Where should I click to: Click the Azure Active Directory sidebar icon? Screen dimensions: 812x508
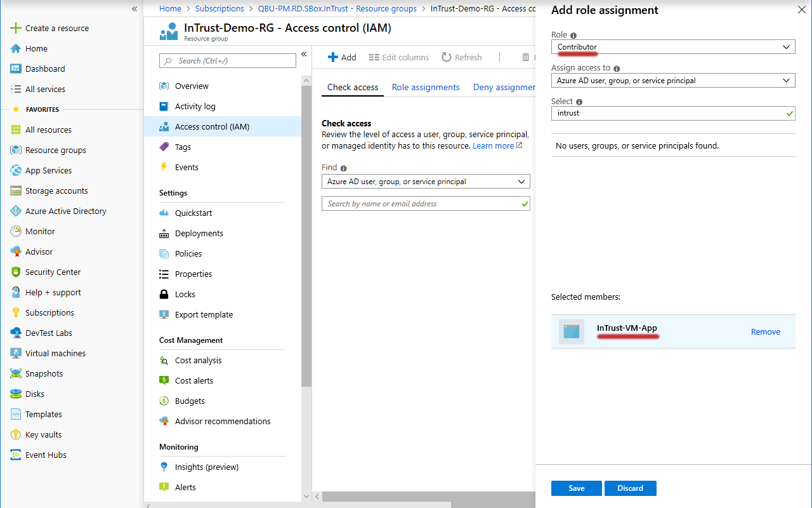click(16, 211)
